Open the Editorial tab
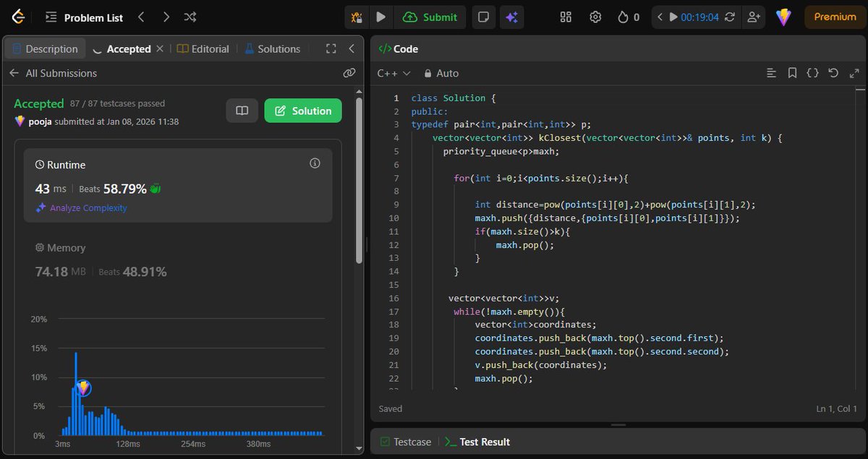The width and height of the screenshot is (868, 459). coord(203,49)
